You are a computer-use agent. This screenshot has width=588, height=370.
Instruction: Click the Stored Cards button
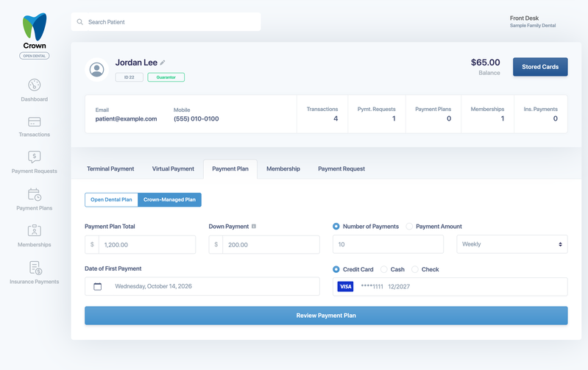[540, 67]
